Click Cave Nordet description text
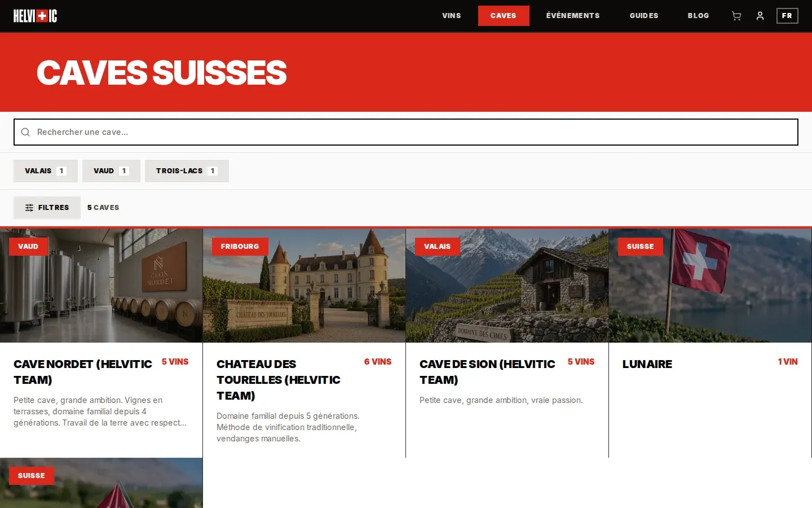 (100, 411)
